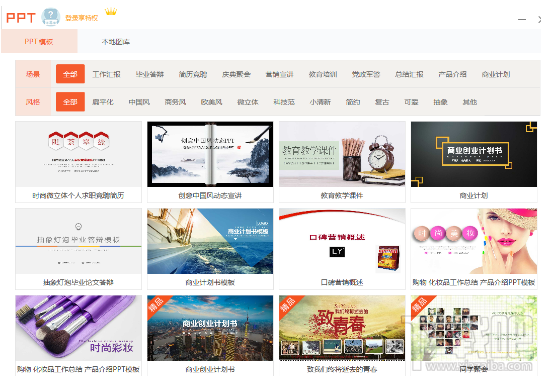Open the 口碑营销概述 template thumbnail
Viewport: 541px width, 376px height.
click(x=342, y=241)
